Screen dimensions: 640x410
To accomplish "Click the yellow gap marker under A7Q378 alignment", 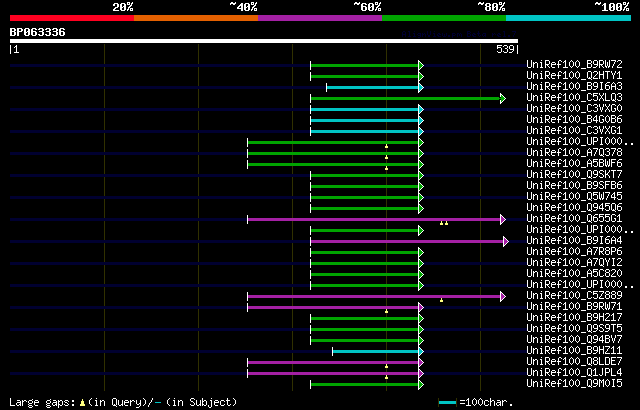I will pyautogui.click(x=386, y=157).
